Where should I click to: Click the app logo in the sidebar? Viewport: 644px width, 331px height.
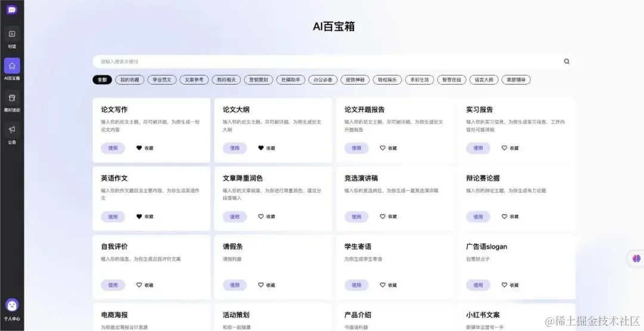12,10
